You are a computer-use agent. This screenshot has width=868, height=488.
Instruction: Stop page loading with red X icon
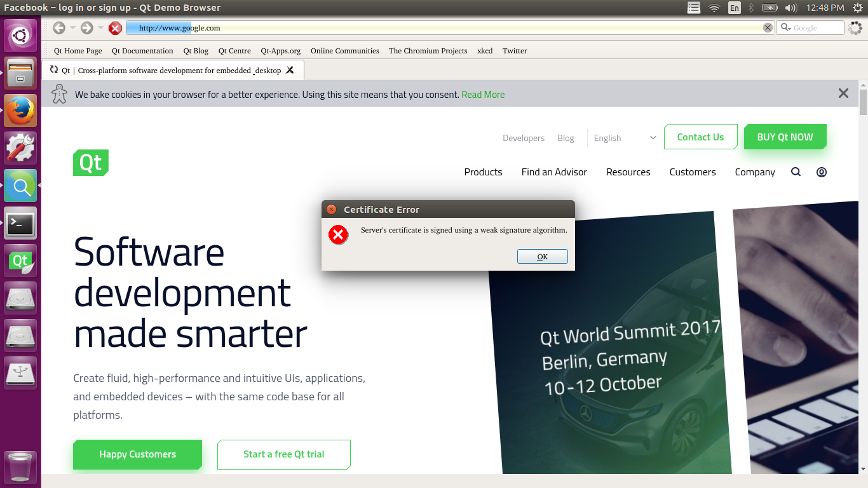(x=115, y=28)
